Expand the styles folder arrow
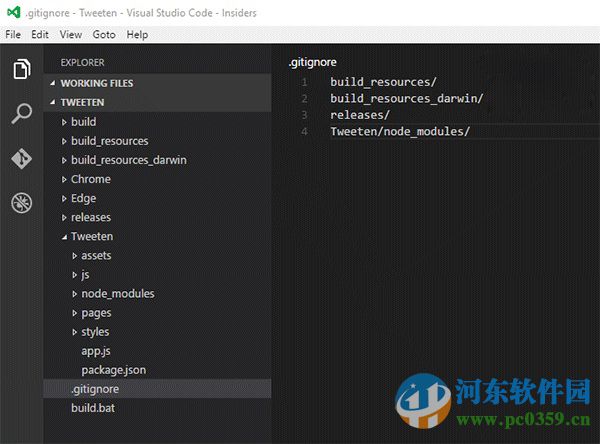 pyautogui.click(x=75, y=332)
